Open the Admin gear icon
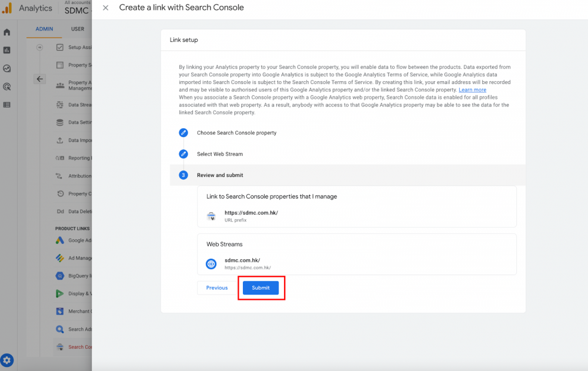Image resolution: width=588 pixels, height=371 pixels. click(6, 360)
